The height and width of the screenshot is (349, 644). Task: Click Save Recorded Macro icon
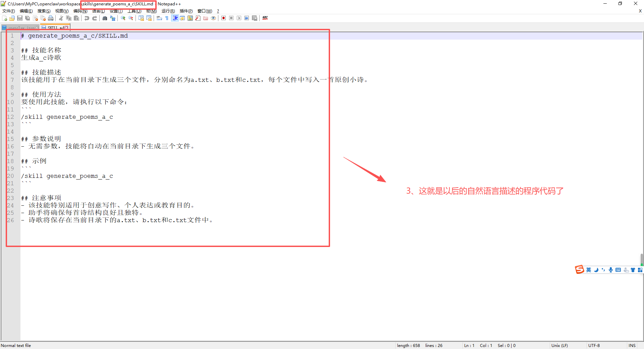(255, 18)
